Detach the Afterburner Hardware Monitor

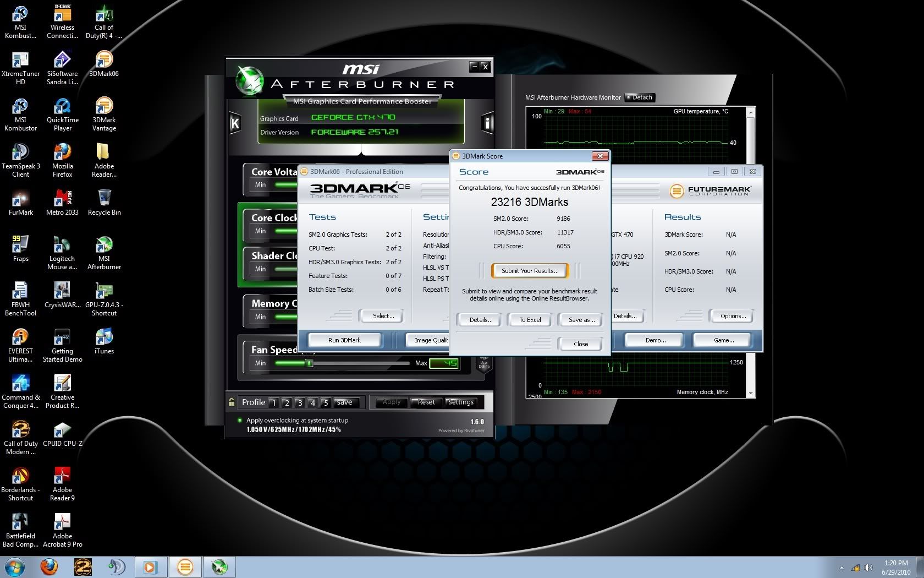pyautogui.click(x=639, y=97)
